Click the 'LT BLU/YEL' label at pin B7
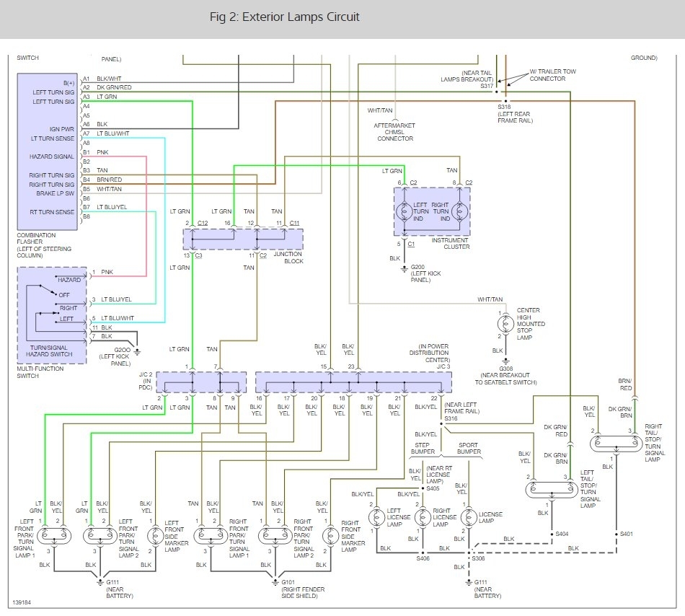The image size is (685, 616). (112, 207)
